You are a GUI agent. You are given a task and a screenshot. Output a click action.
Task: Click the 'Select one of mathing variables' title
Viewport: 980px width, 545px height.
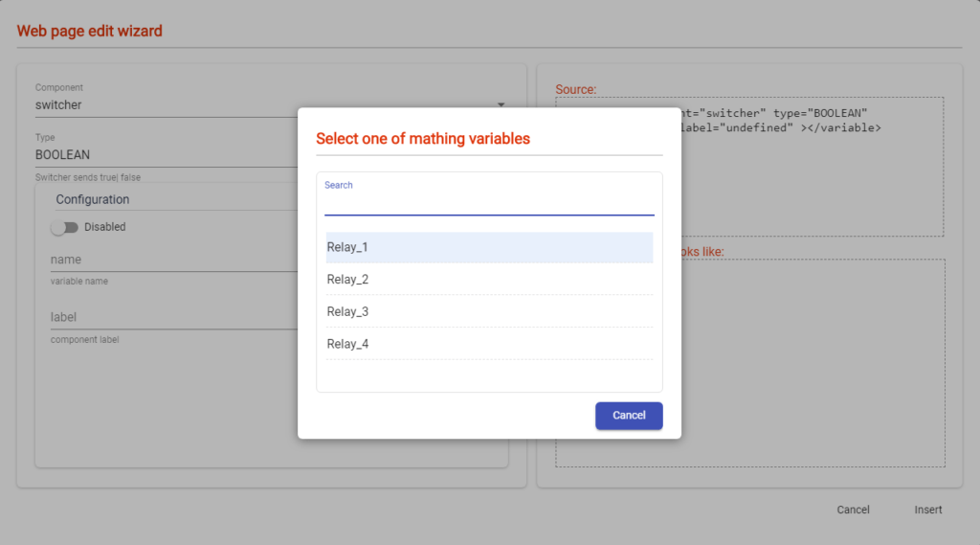click(x=423, y=139)
